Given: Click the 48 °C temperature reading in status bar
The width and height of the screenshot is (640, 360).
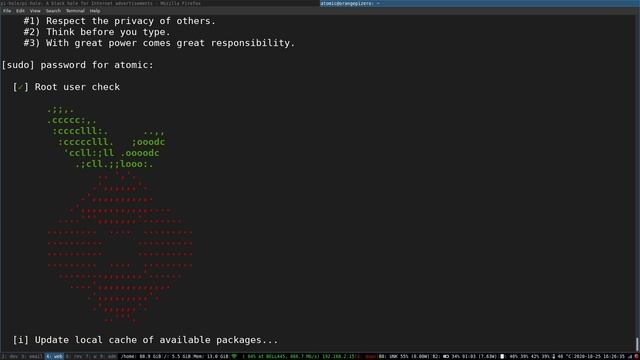Looking at the screenshot, I should tap(564, 356).
